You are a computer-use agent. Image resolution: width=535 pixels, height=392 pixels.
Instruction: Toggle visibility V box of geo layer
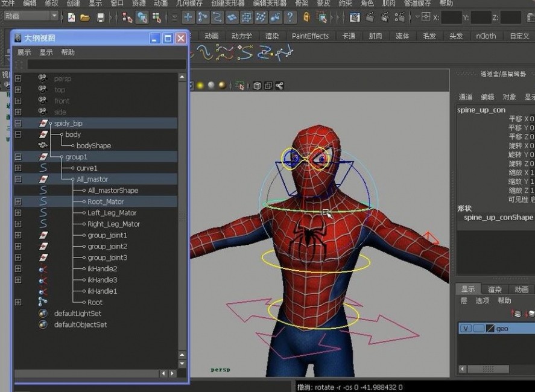[x=466, y=329]
